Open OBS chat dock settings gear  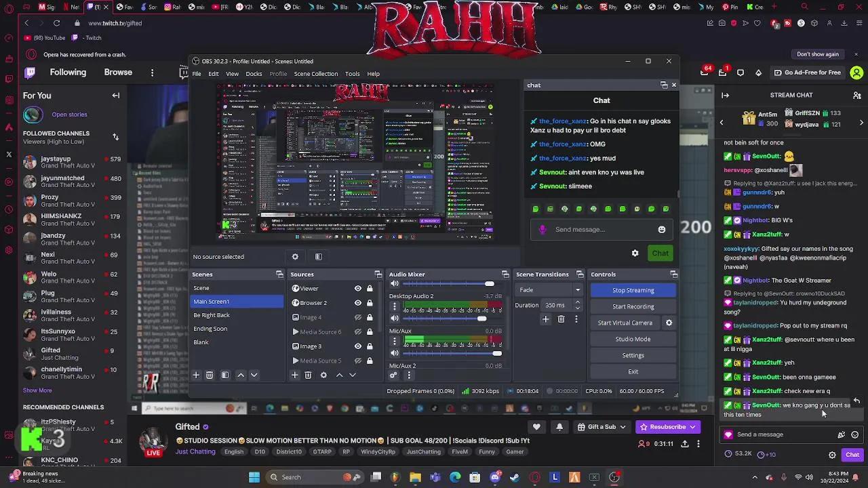tap(635, 253)
